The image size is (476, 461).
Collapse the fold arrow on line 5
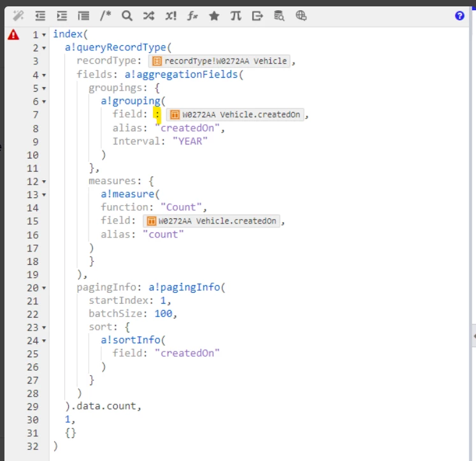pyautogui.click(x=44, y=89)
